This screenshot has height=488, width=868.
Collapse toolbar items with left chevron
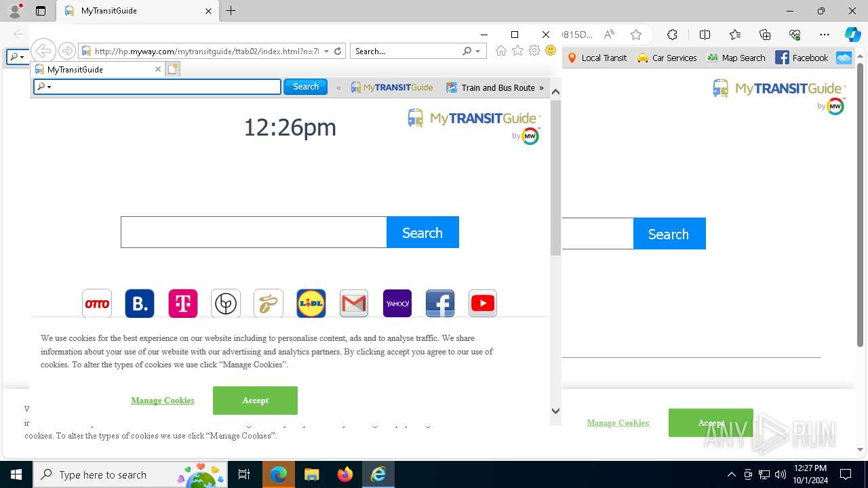338,87
